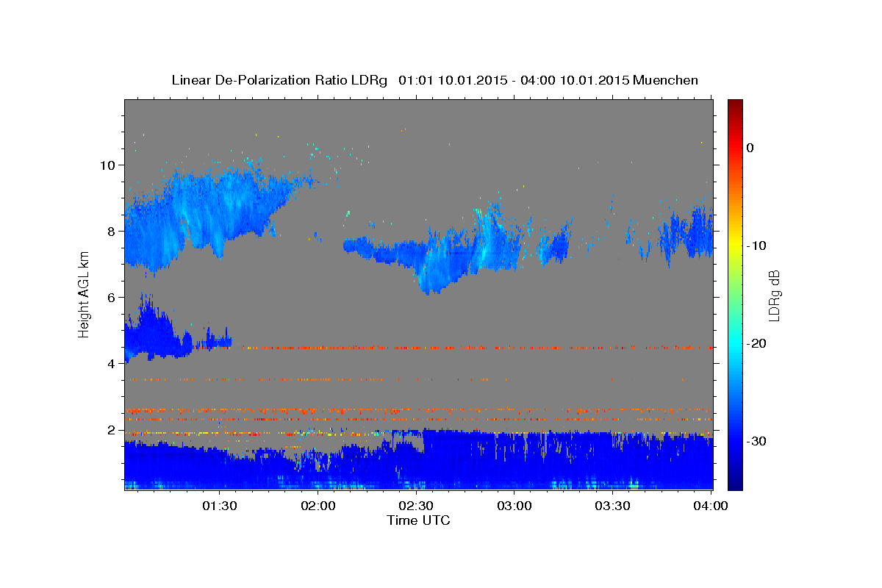Click the 'Muenchen' location label in the title
Image resolution: width=882 pixels, height=588 pixels.
click(x=665, y=80)
